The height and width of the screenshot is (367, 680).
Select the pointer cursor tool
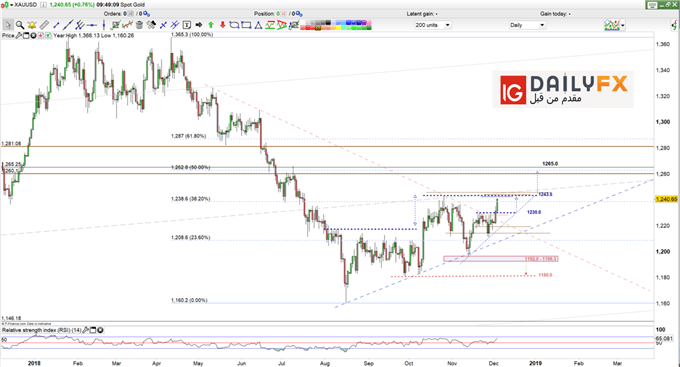click(x=8, y=25)
